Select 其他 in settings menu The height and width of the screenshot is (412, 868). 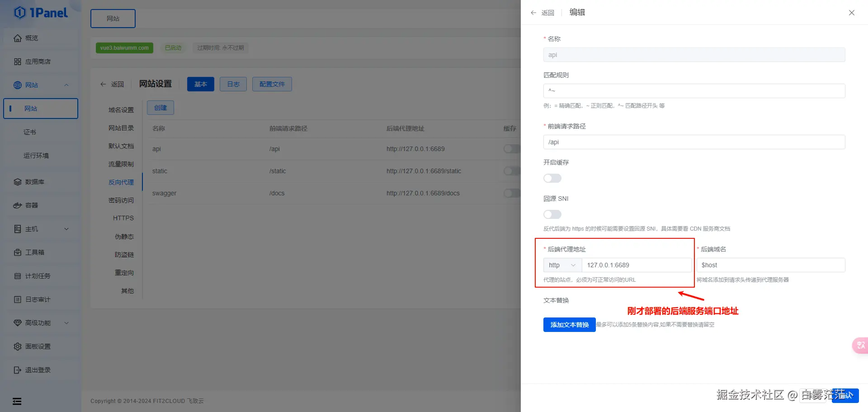(x=127, y=291)
